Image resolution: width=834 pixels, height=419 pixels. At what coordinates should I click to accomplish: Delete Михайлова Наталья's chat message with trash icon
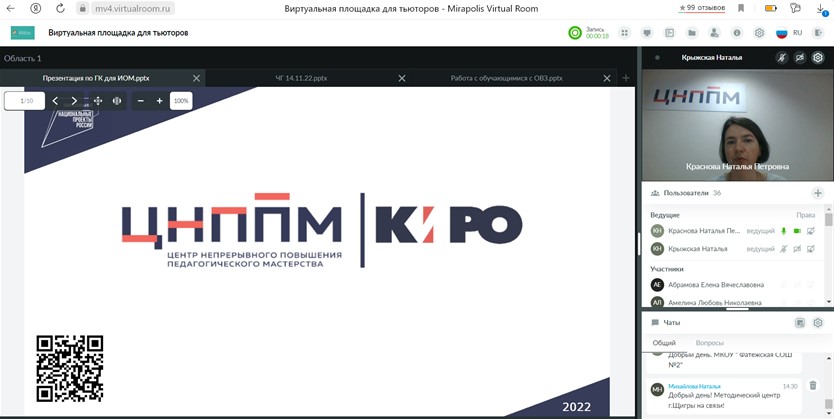pyautogui.click(x=813, y=386)
